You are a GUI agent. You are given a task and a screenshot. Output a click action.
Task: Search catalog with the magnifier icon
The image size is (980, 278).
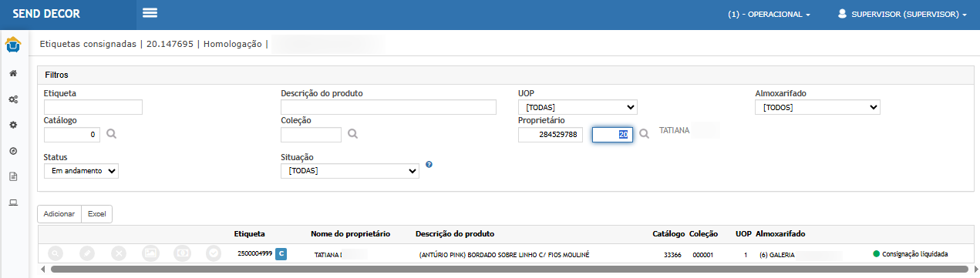tap(112, 134)
